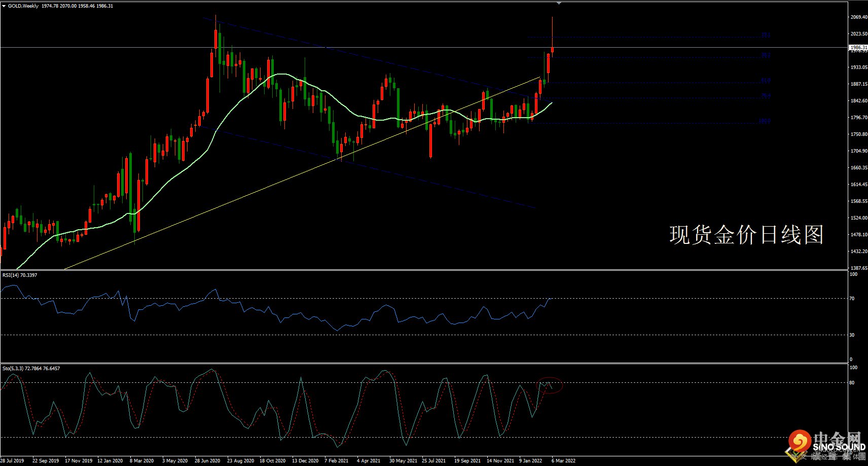Select the 100.0 Fibonacci level label
This screenshot has width=868, height=466.
click(x=765, y=121)
